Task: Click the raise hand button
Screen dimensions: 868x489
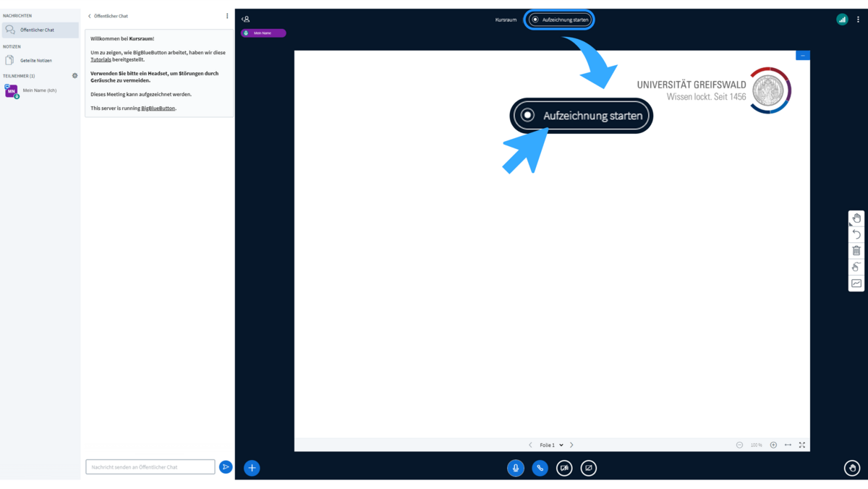Action: coord(852,468)
